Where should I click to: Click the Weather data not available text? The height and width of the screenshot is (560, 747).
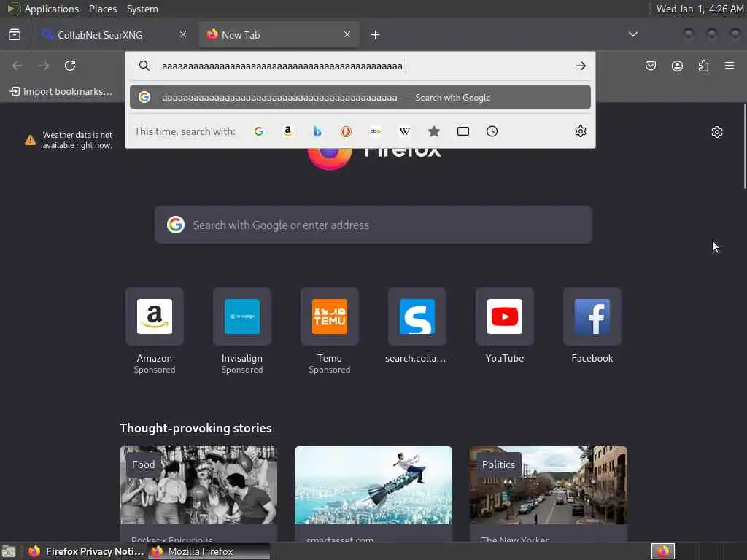(x=77, y=140)
